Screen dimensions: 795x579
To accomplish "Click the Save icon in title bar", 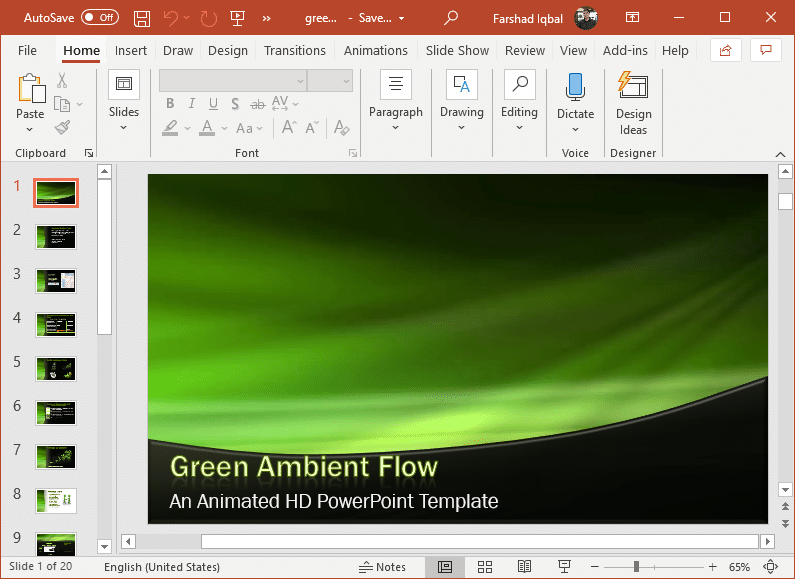I will pos(142,18).
